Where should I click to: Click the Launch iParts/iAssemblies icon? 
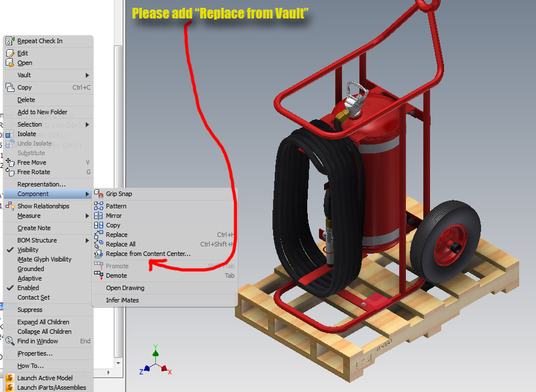[10, 387]
